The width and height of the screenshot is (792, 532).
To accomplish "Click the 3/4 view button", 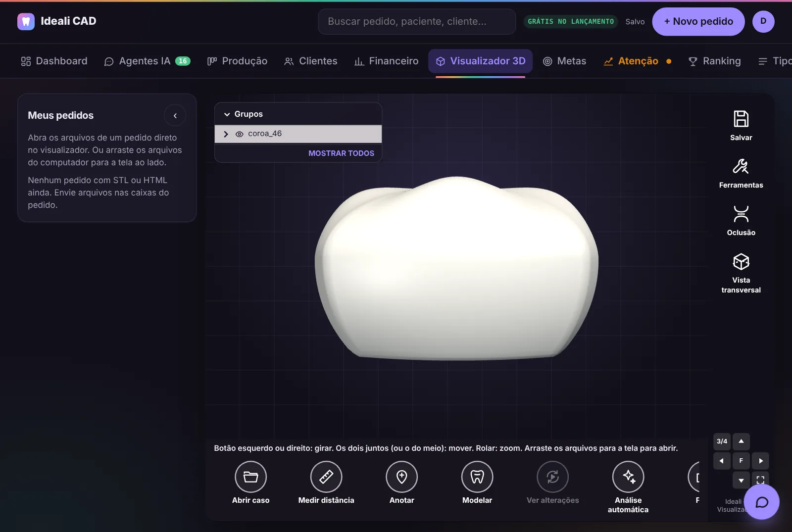I will (x=722, y=441).
